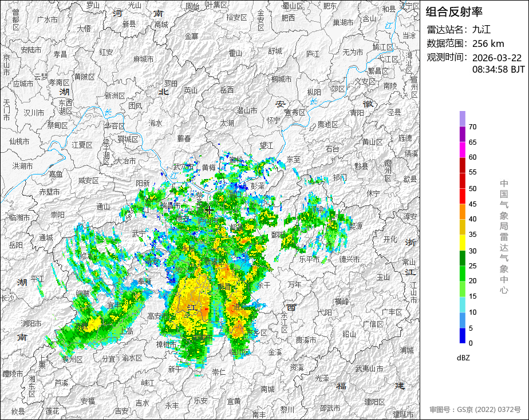
Task: Click the legend value label 20
Action: tap(473, 281)
